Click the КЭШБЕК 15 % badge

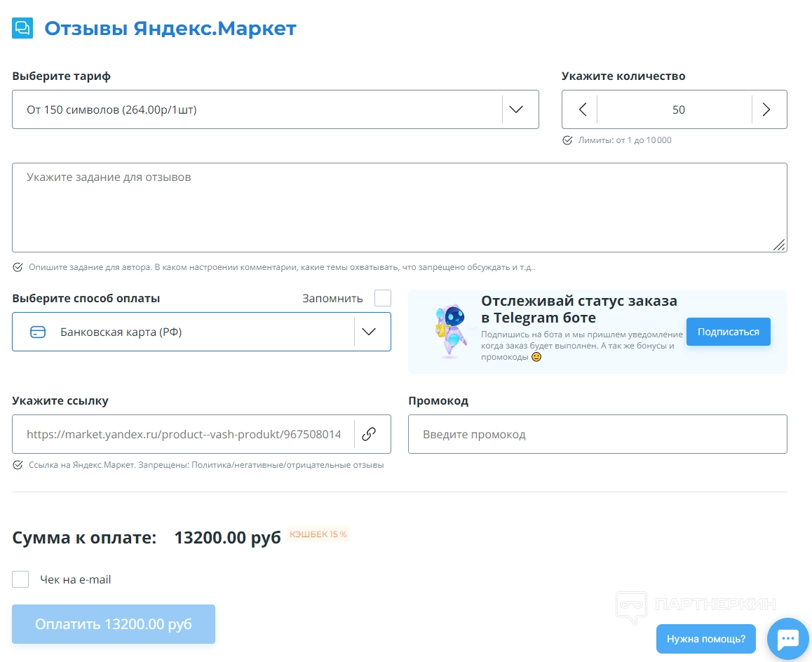click(318, 534)
